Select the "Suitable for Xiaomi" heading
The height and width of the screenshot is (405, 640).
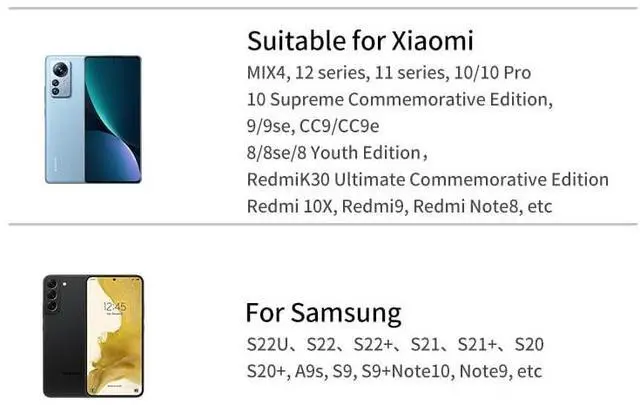coord(360,41)
